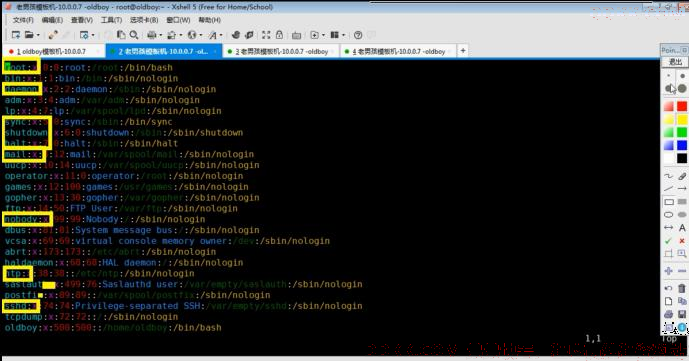Click the fullscreen toolbar icon
Screen dimensions: 689x361
[x=266, y=35]
